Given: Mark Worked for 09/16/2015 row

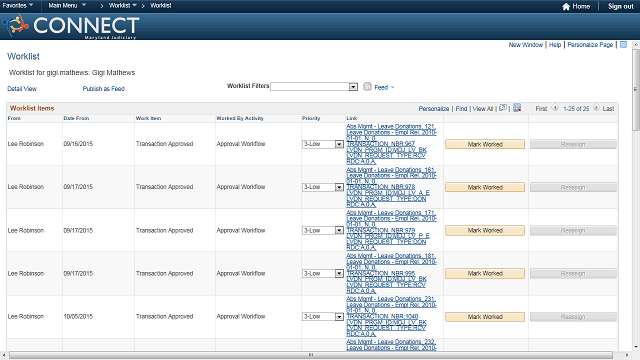Looking at the screenshot, I should tap(485, 144).
